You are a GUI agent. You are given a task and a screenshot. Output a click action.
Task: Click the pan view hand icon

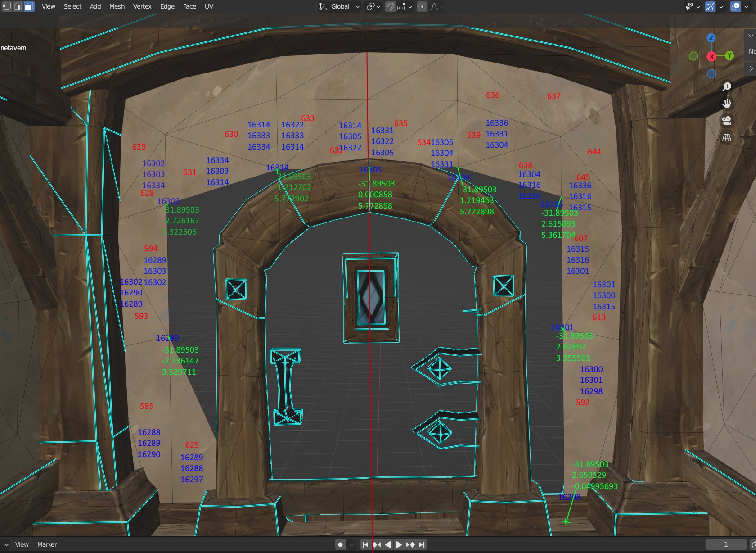[727, 104]
